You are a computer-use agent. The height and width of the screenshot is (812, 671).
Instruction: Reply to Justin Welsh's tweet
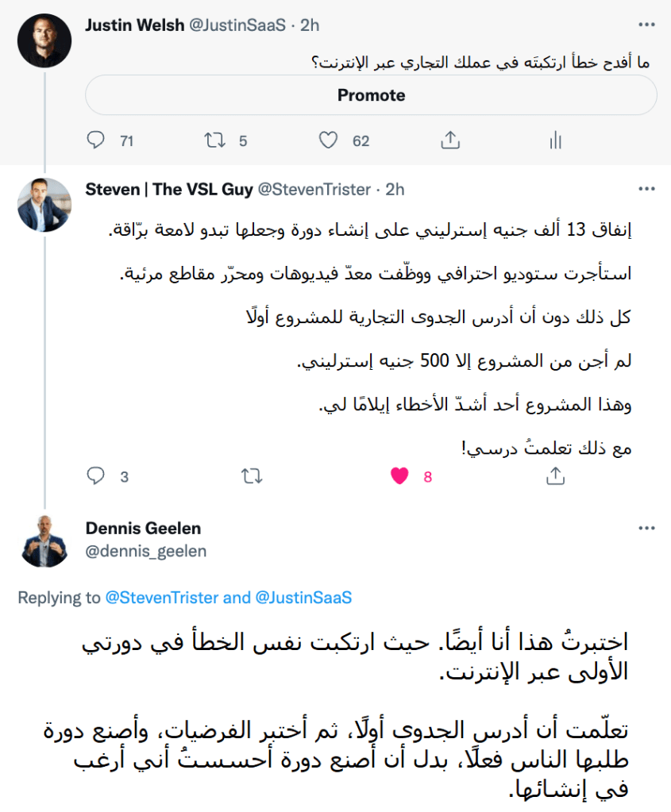(96, 140)
